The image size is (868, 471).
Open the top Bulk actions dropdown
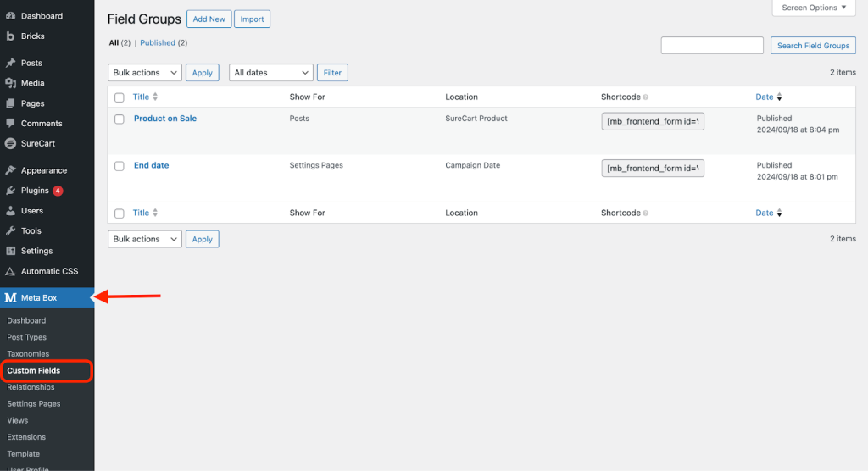[145, 73]
